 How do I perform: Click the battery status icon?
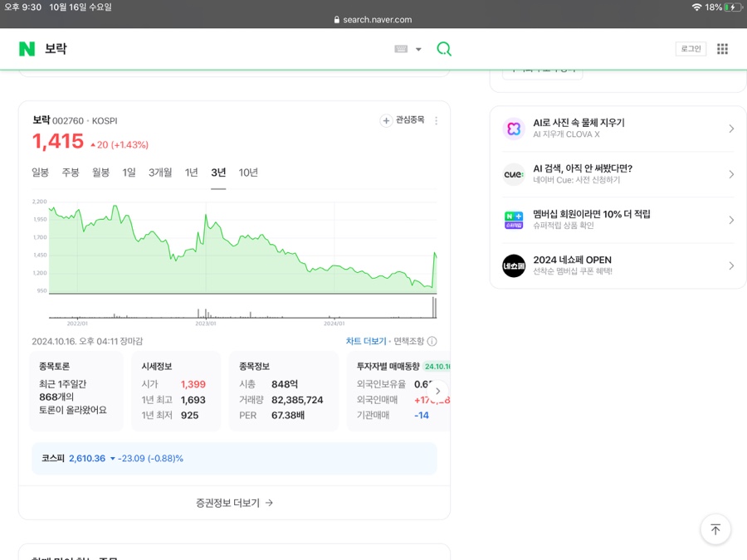[x=733, y=7]
